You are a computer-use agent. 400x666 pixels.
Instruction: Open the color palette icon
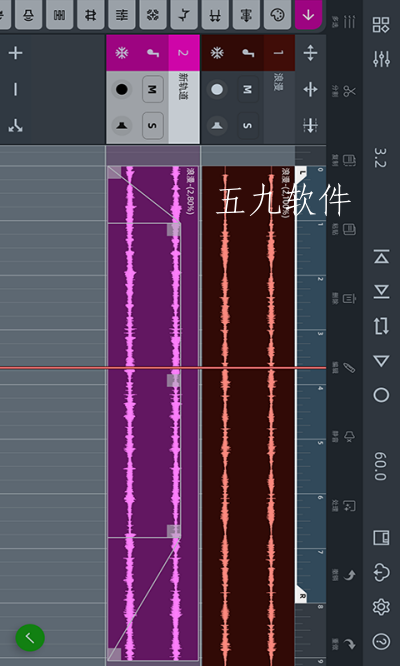277,15
